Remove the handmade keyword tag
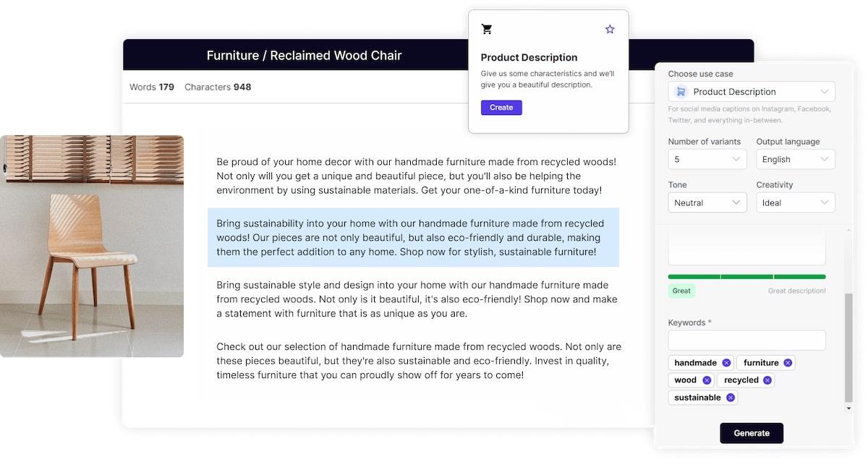The height and width of the screenshot is (462, 868). pyautogui.click(x=726, y=363)
